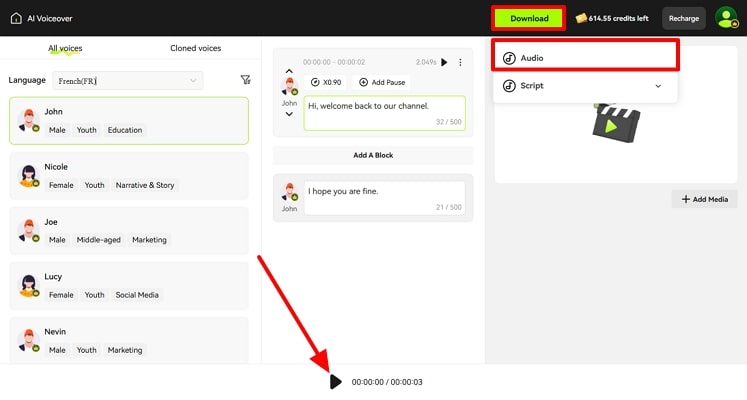Image resolution: width=747 pixels, height=400 pixels.
Task: Click AI Voiceover title link
Action: click(50, 19)
